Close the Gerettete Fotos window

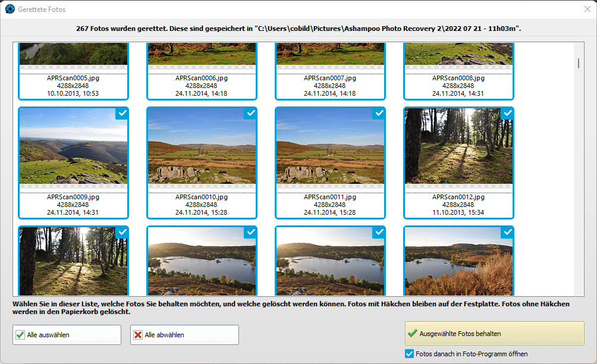[587, 9]
